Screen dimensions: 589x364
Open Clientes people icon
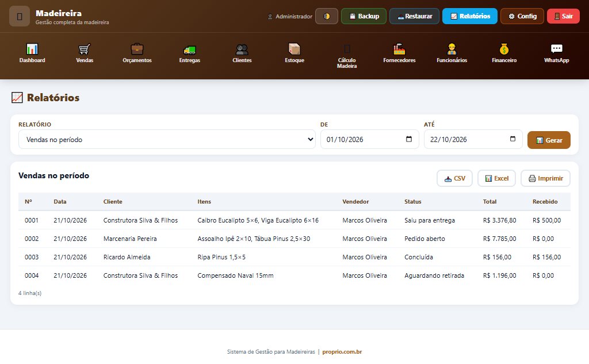pyautogui.click(x=242, y=49)
